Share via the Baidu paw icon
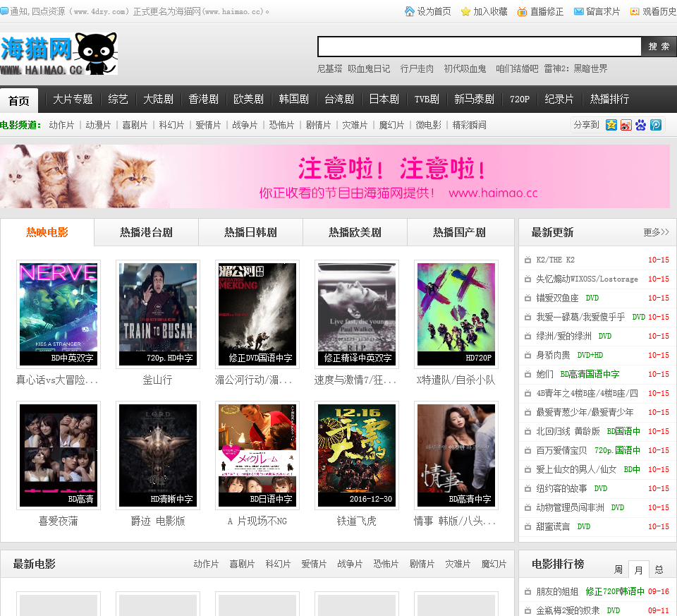 coord(641,125)
